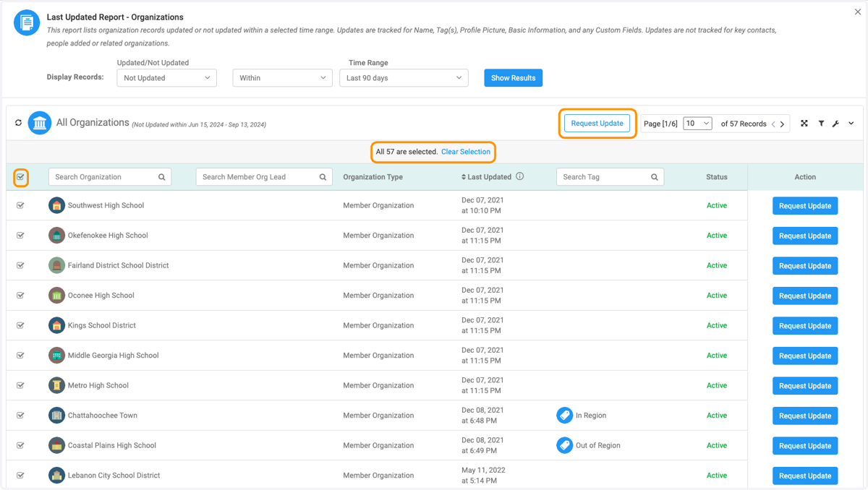Viewport: 868px width, 490px height.
Task: Sort by Last Updated column arrows
Action: click(x=464, y=177)
